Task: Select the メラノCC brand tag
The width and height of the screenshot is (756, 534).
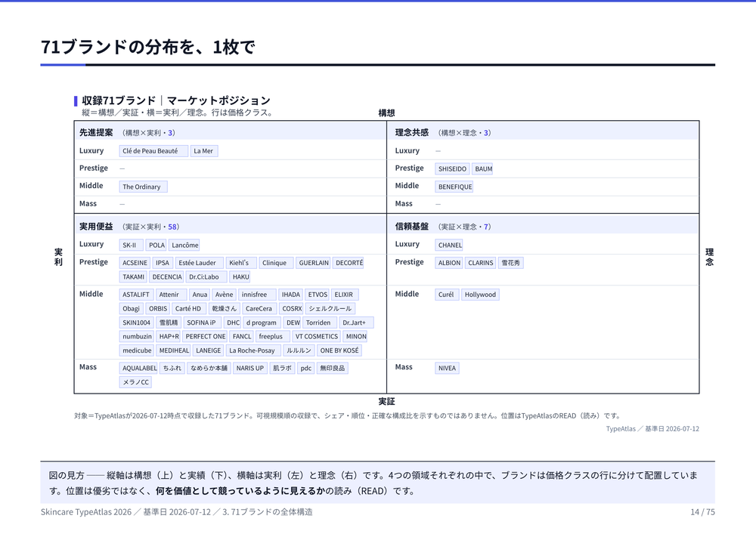Action: click(x=135, y=382)
